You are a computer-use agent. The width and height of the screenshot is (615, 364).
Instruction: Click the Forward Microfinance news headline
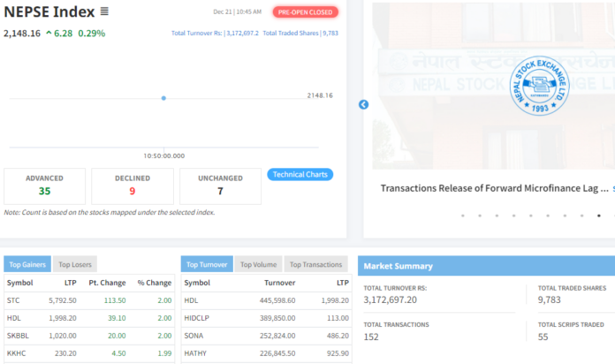tap(494, 188)
